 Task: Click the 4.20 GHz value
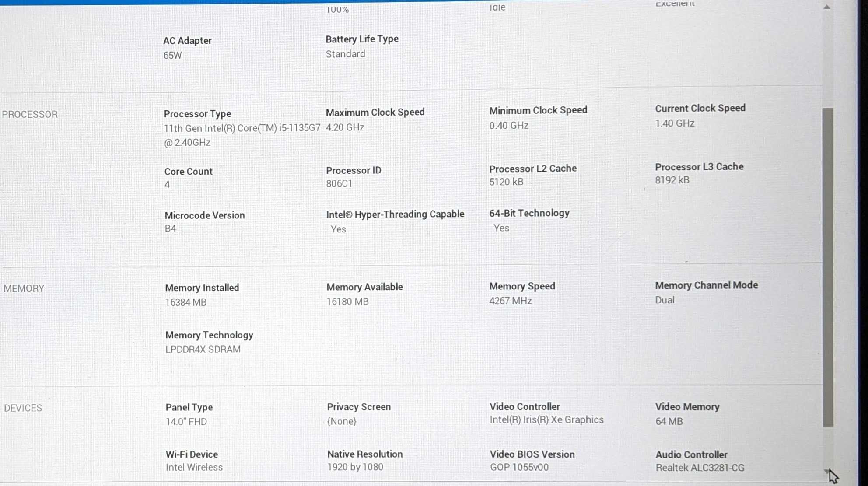(345, 127)
